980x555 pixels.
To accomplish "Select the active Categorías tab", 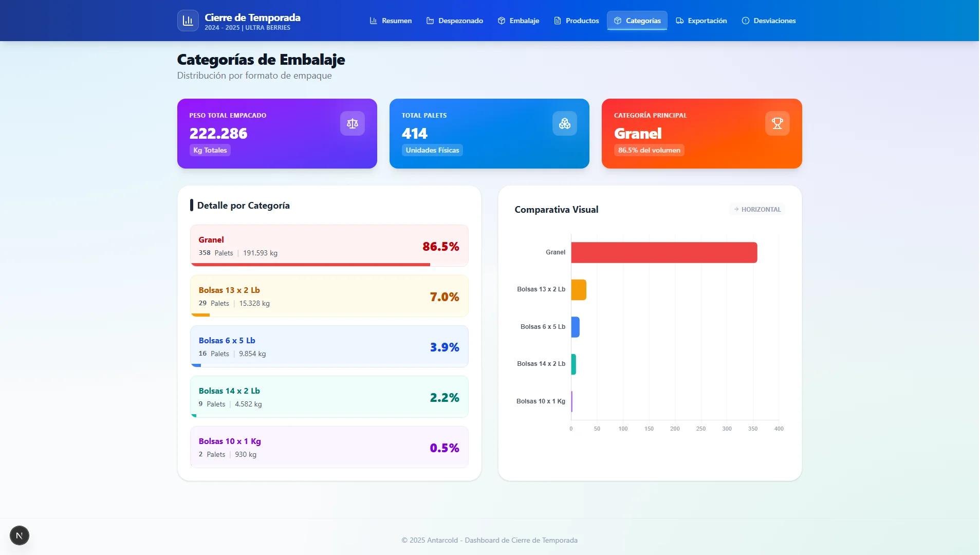I will 637,21.
